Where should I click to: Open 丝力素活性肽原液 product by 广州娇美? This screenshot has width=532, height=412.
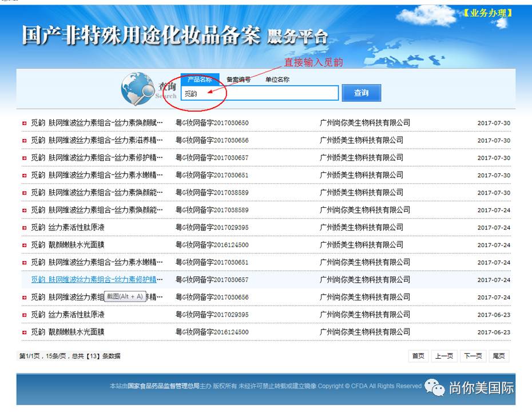(x=68, y=227)
